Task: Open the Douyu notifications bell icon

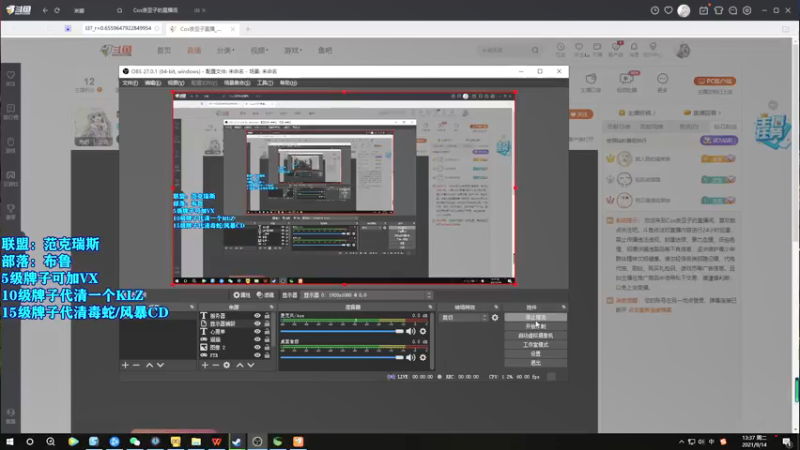Action: coord(634,47)
